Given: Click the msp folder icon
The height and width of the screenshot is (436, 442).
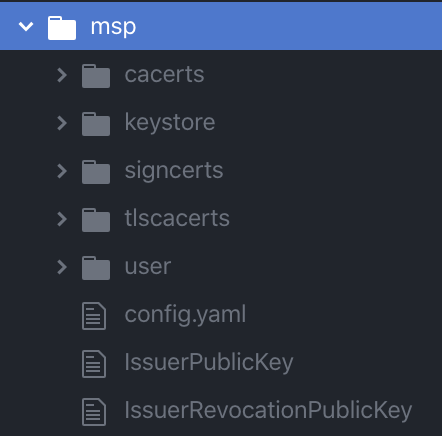Looking at the screenshot, I should click(62, 28).
